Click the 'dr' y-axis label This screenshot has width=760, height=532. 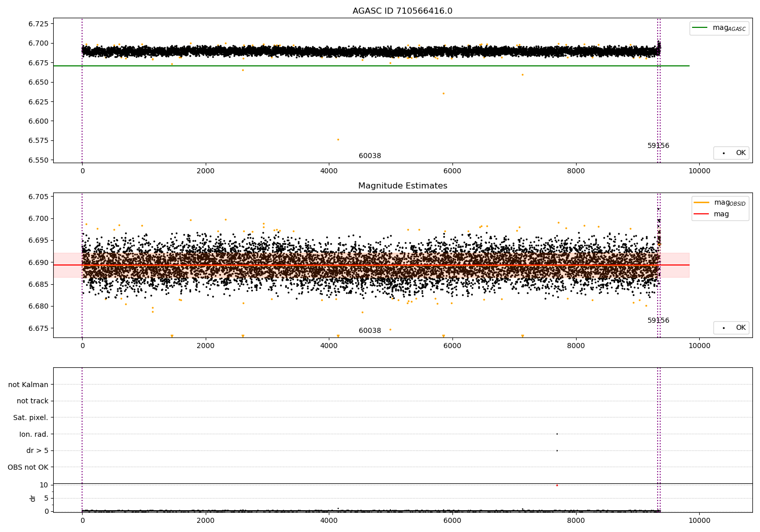tap(33, 498)
